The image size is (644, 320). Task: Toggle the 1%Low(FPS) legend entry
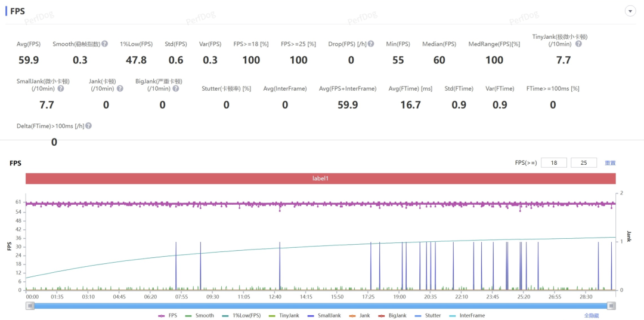pyautogui.click(x=239, y=315)
